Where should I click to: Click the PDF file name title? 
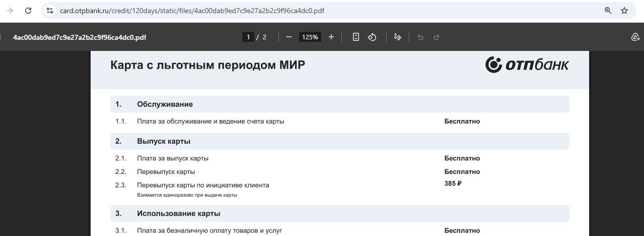pyautogui.click(x=80, y=37)
